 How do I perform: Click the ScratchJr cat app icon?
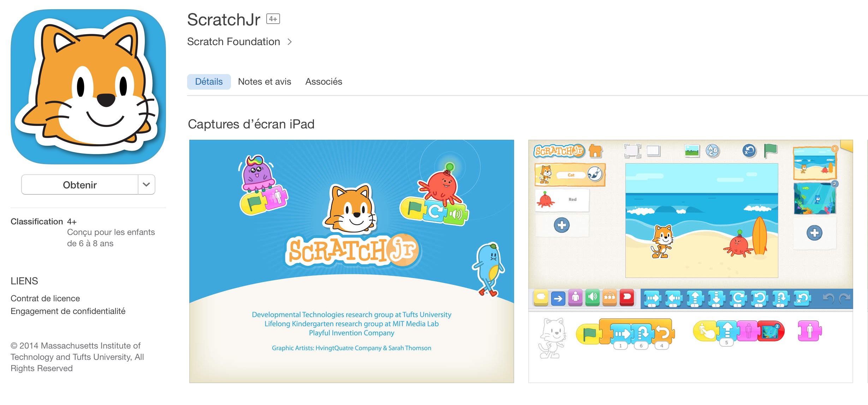88,87
